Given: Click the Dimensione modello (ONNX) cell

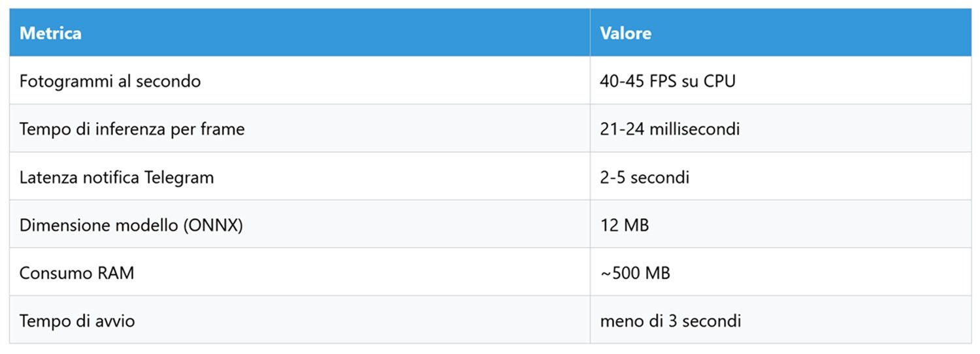Looking at the screenshot, I should pyautogui.click(x=300, y=224).
